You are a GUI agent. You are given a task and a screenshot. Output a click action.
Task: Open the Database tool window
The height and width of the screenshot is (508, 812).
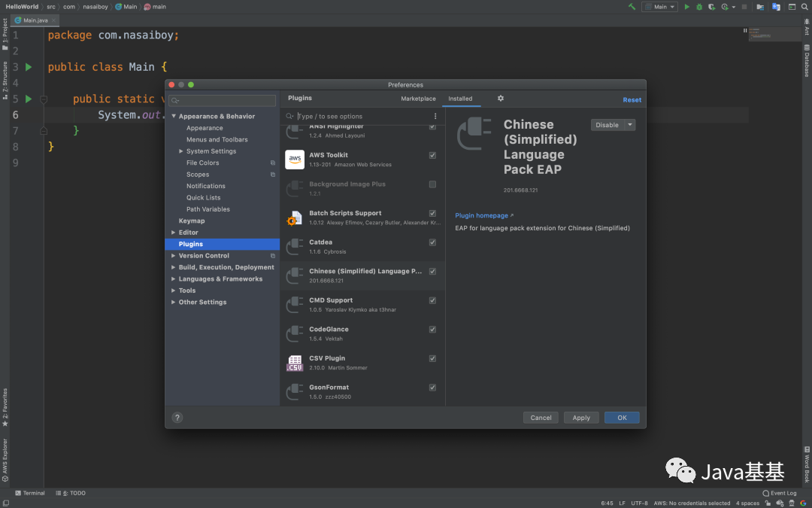[x=806, y=61]
